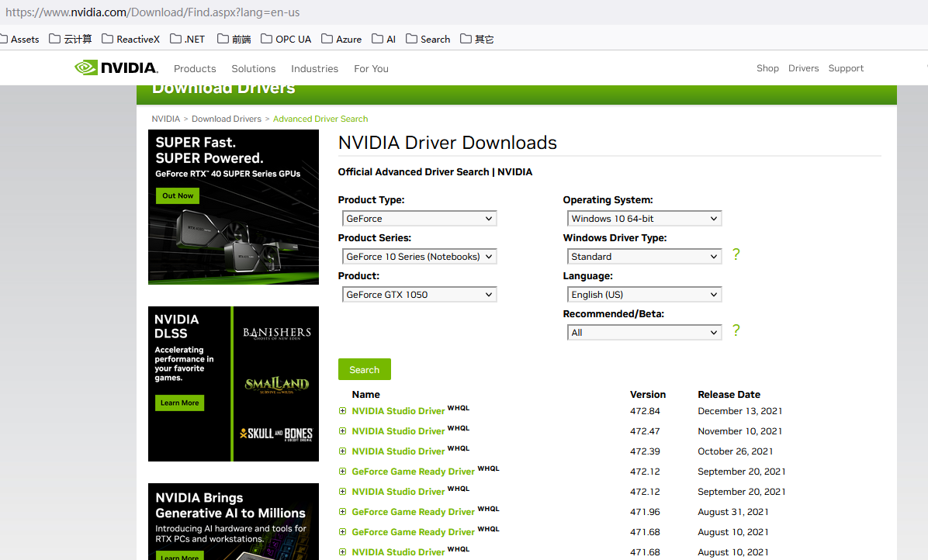
Task: Expand the 472.39 Studio Driver row
Action: (343, 451)
